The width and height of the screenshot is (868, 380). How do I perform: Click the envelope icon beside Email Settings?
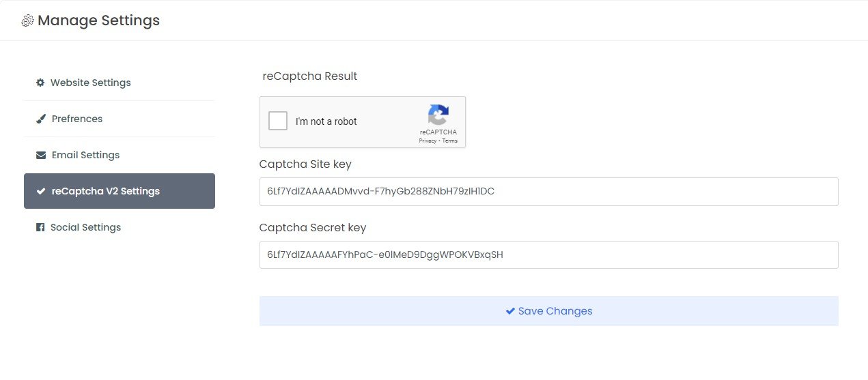pos(41,155)
